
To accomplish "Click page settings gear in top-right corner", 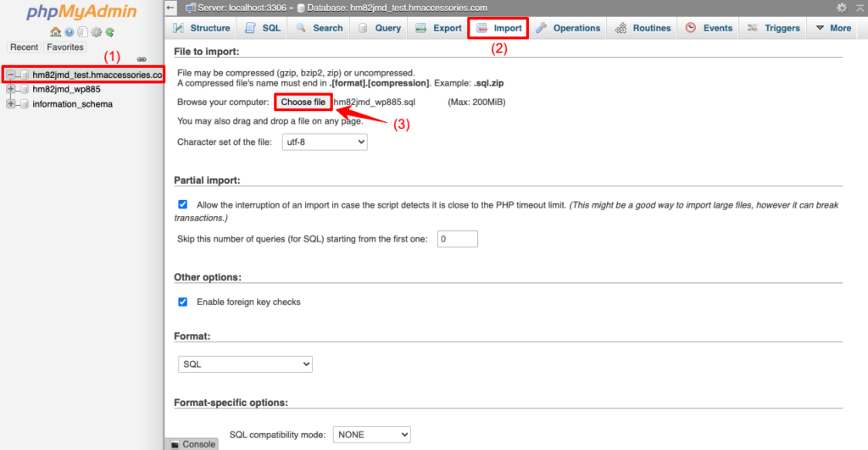I will tap(842, 8).
